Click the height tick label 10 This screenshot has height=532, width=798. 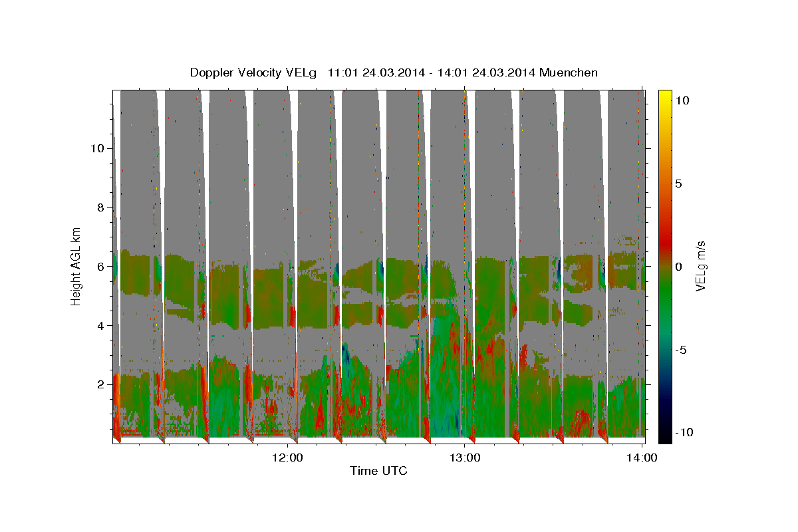pyautogui.click(x=96, y=148)
